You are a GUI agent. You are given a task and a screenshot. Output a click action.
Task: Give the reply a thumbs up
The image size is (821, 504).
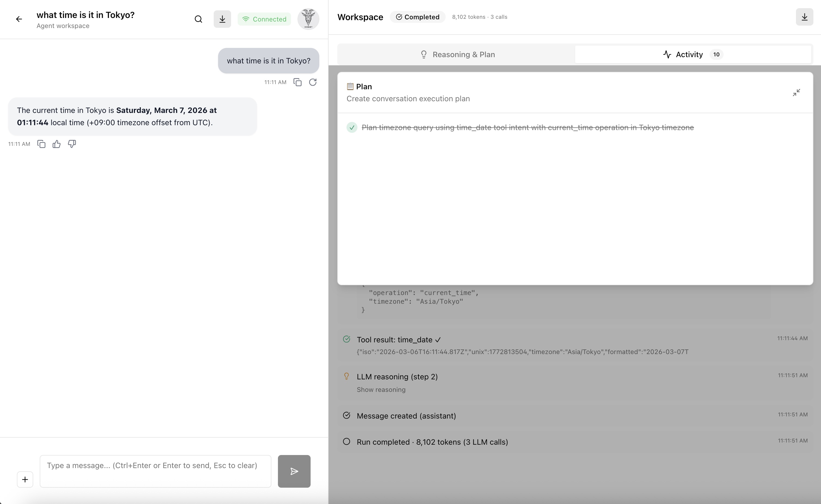point(57,144)
